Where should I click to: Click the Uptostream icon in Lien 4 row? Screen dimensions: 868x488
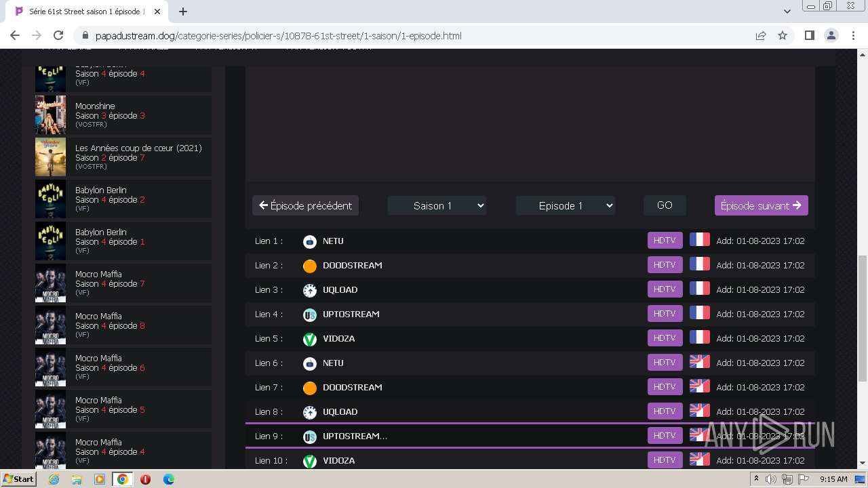click(310, 314)
